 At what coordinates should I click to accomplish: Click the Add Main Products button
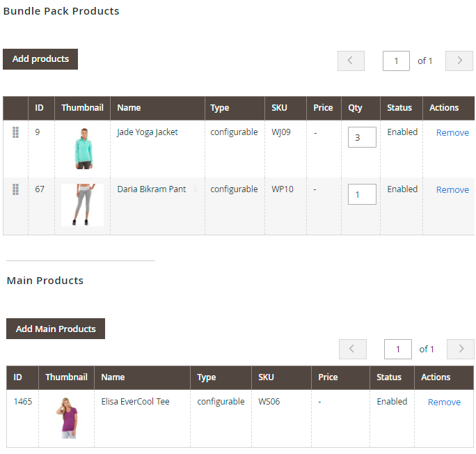(56, 329)
